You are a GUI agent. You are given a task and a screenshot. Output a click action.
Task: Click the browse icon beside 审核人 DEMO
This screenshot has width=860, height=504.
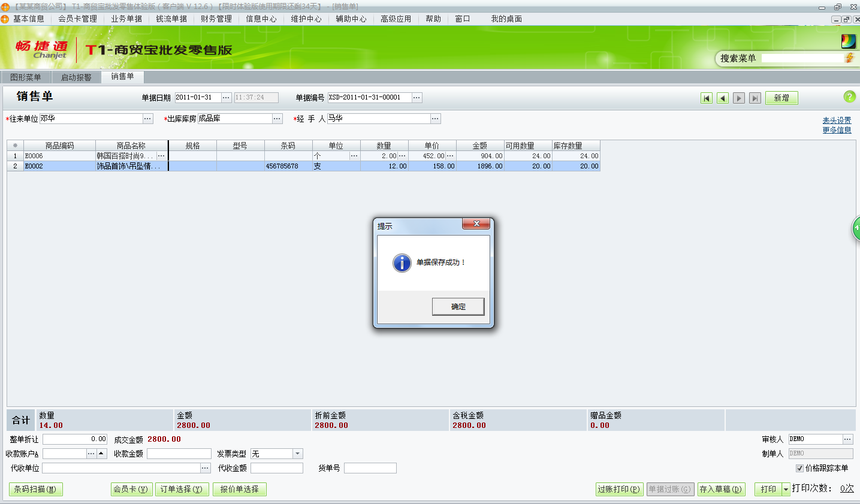[x=847, y=439]
